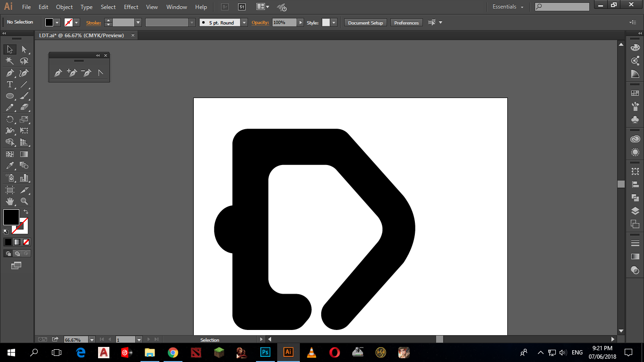Open the Opacity panel link

tap(260, 23)
